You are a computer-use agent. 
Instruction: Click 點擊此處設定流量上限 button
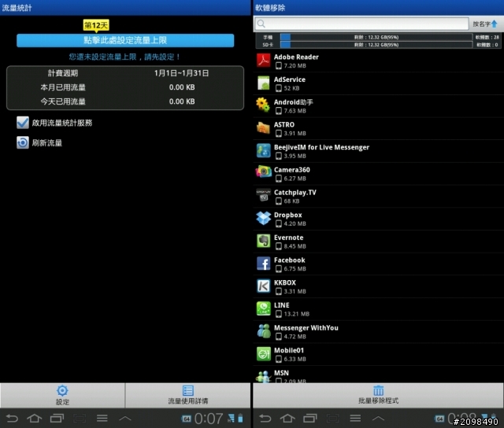pyautogui.click(x=125, y=40)
